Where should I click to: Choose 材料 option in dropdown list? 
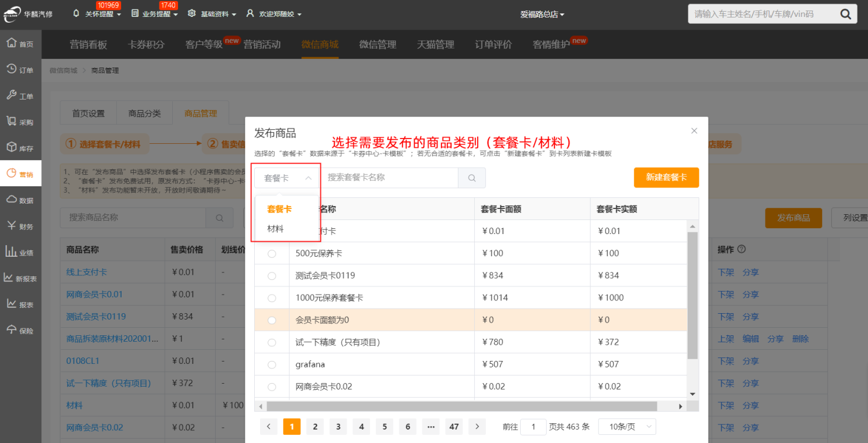pos(276,229)
